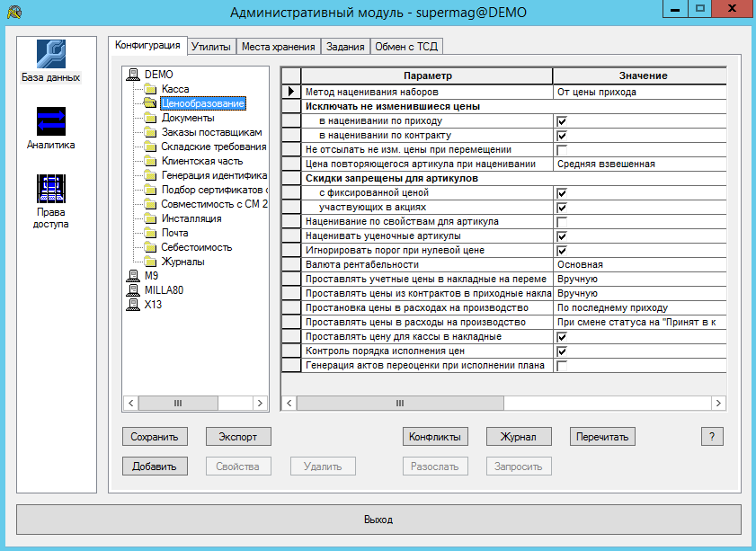Click the Себестоимость folder icon
Viewport: 756px width, 551px height.
point(150,247)
